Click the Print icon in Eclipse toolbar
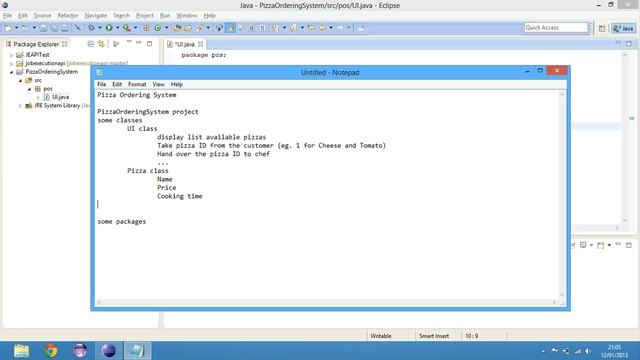This screenshot has height=360, width=640. (x=65, y=28)
